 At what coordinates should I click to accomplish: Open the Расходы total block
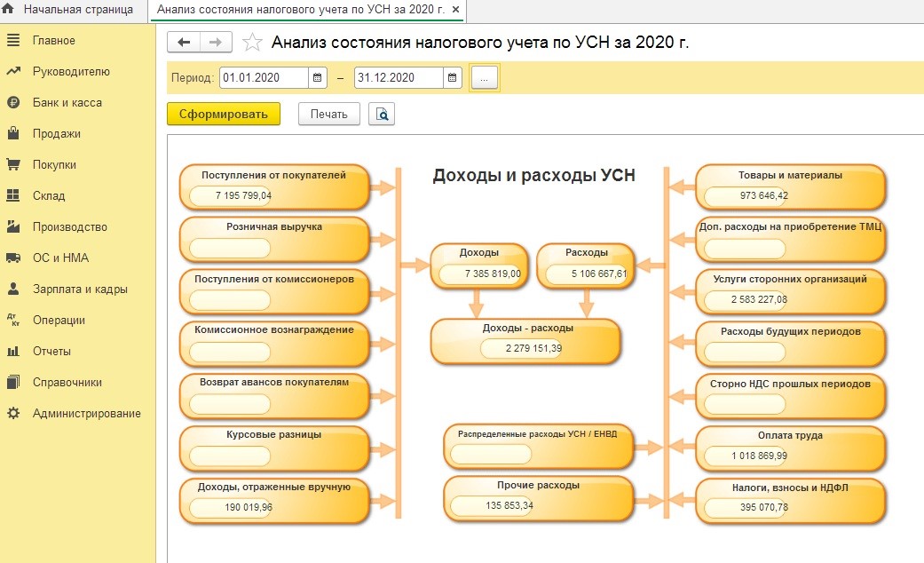tap(587, 266)
